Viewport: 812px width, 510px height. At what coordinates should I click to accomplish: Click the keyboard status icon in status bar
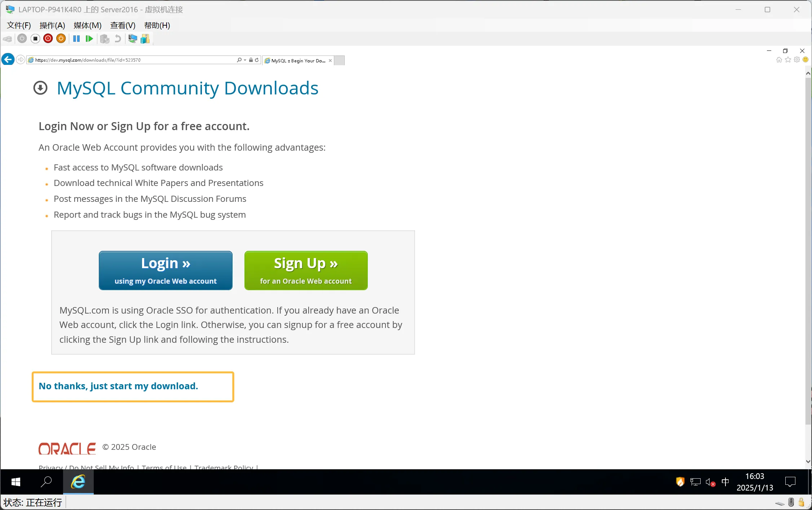pos(780,503)
